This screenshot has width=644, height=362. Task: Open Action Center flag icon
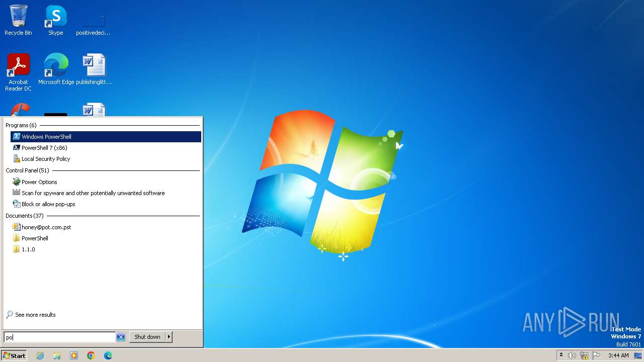[597, 355]
